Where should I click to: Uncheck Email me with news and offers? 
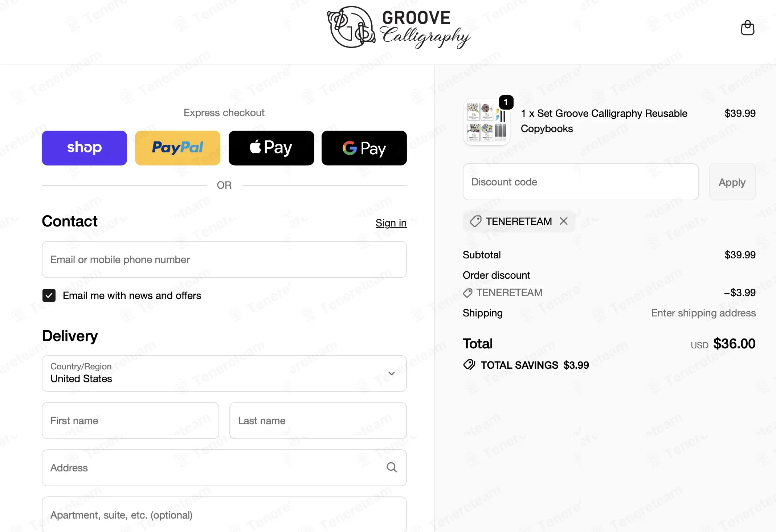tap(49, 295)
